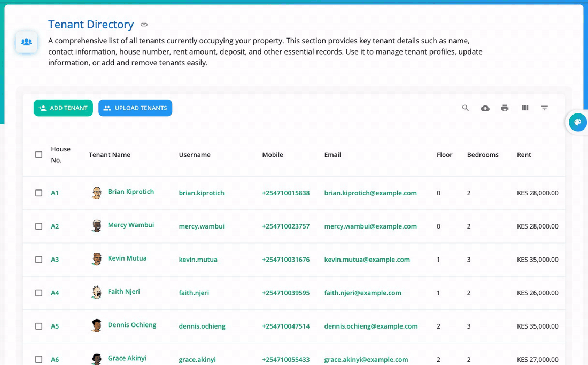This screenshot has height=365, width=588.
Task: Click mobile number +254710039595
Action: click(286, 293)
